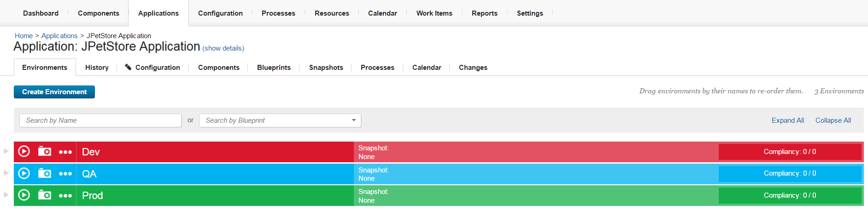
Task: Click show details link beside application title
Action: coord(223,48)
